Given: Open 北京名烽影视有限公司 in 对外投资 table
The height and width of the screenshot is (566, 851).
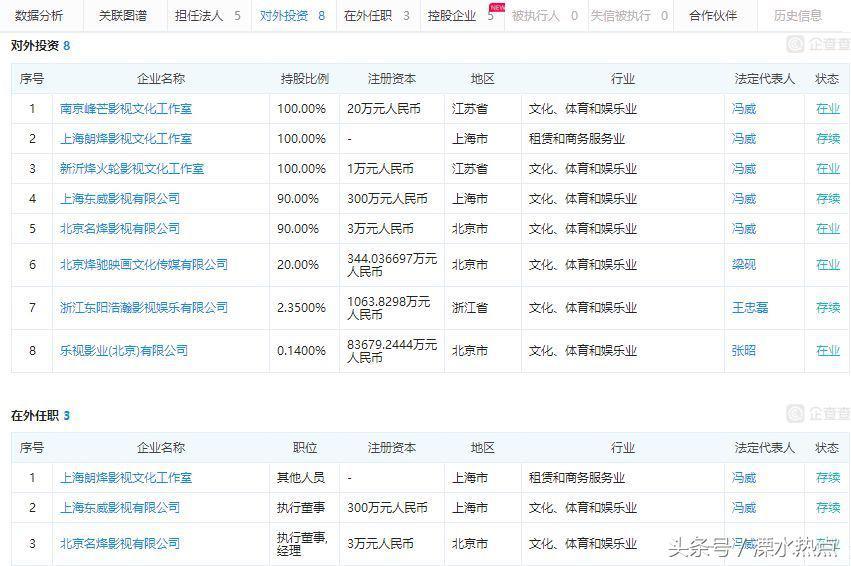Looking at the screenshot, I should coord(120,228).
